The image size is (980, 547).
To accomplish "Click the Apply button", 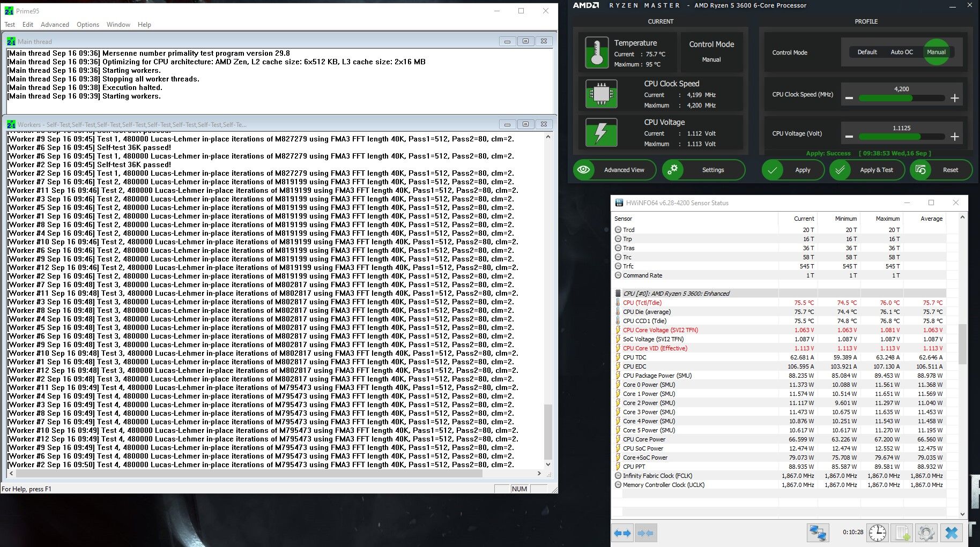I will pyautogui.click(x=792, y=170).
